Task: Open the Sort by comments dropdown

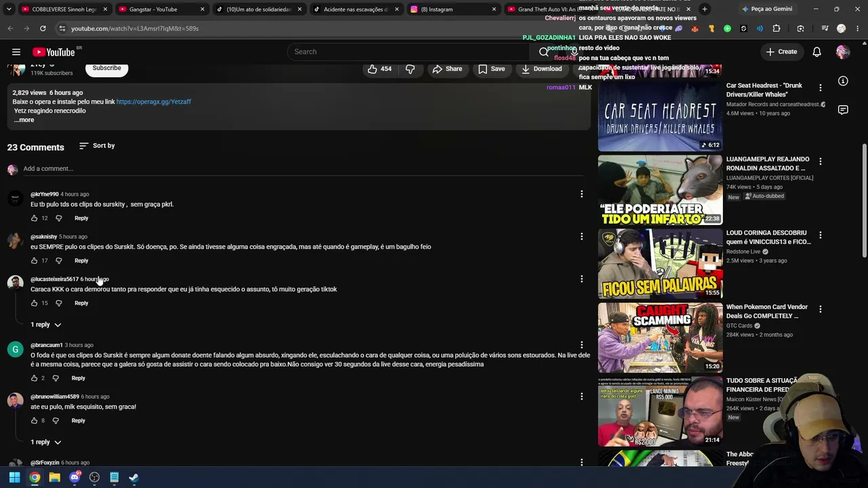Action: pyautogui.click(x=97, y=146)
